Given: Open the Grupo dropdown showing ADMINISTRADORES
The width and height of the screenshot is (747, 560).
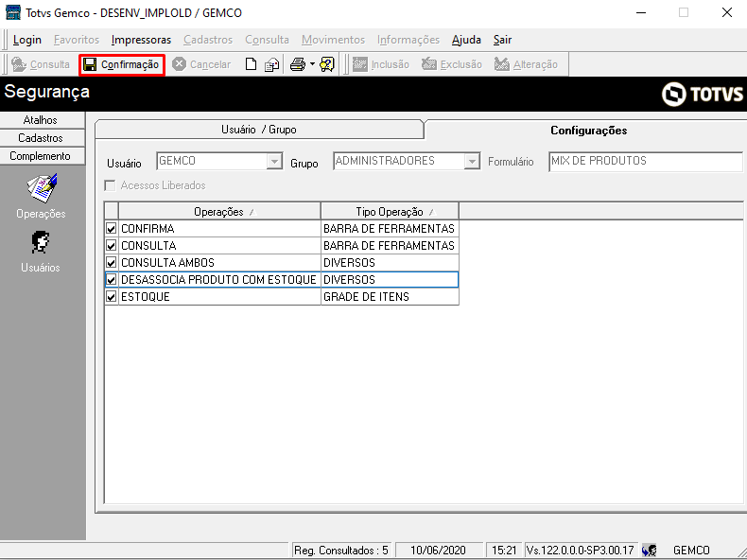Looking at the screenshot, I should [x=472, y=162].
